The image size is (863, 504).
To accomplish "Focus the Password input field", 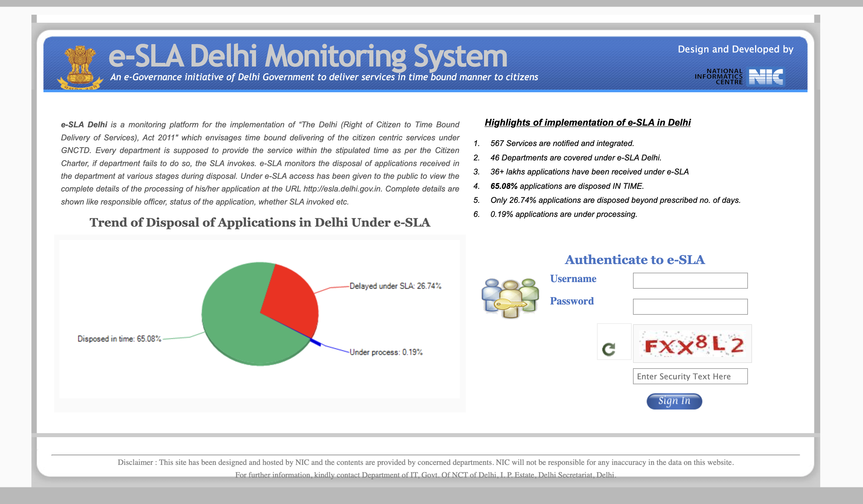I will (690, 306).
